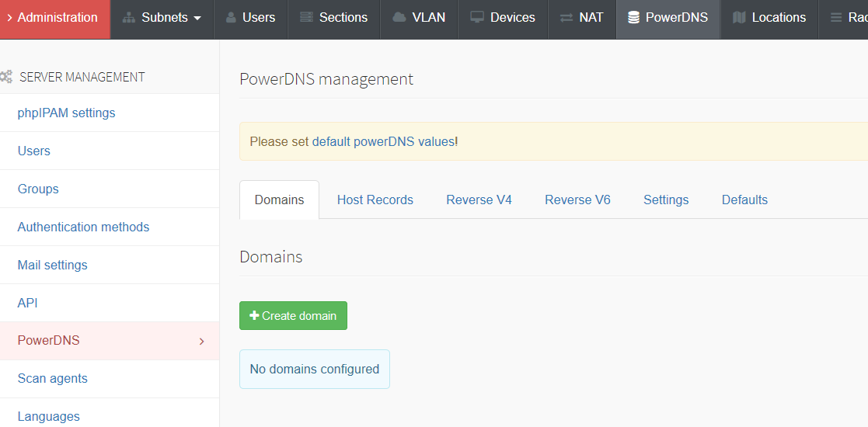Click the Users person icon in navbar
The image size is (868, 427).
231,18
